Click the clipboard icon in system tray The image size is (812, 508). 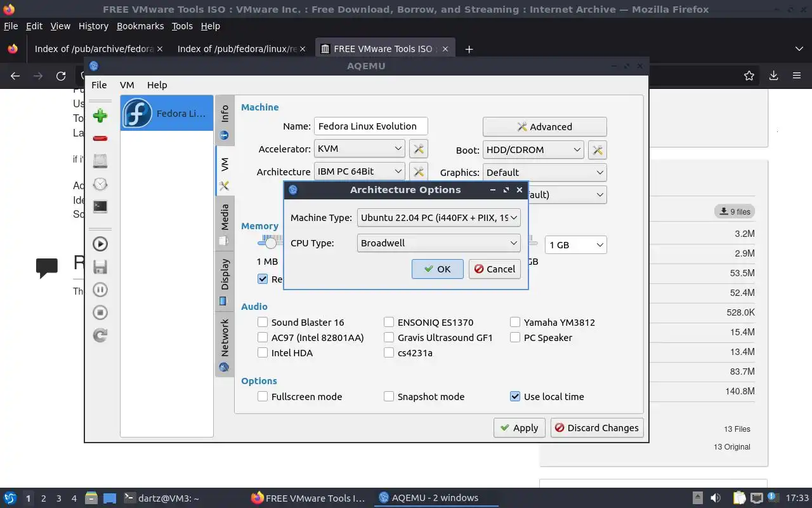pos(738,498)
